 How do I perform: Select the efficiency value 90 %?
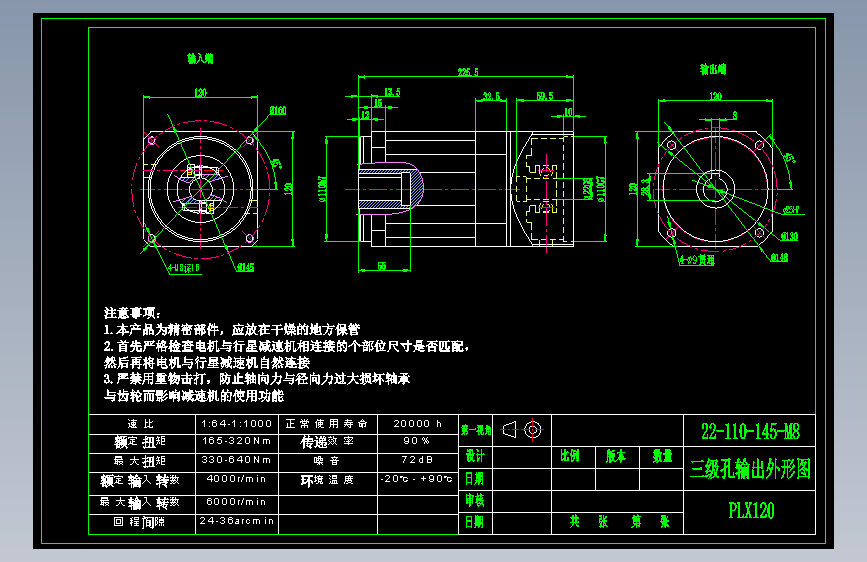click(x=416, y=441)
